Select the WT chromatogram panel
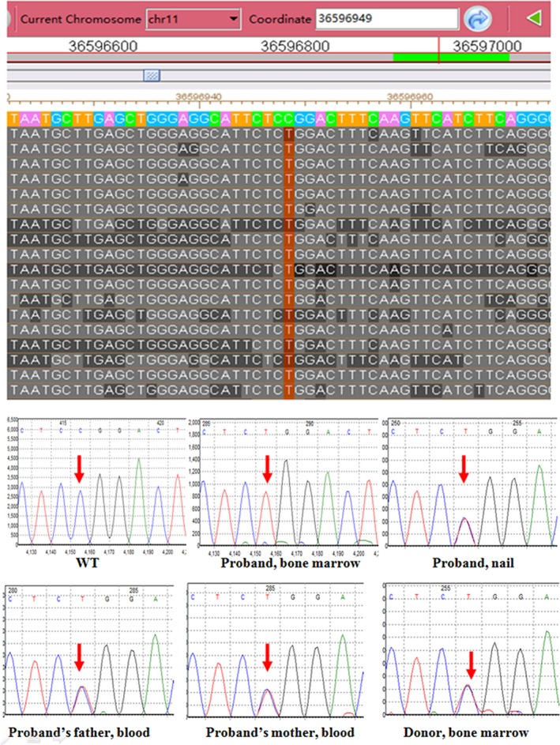 (96, 486)
